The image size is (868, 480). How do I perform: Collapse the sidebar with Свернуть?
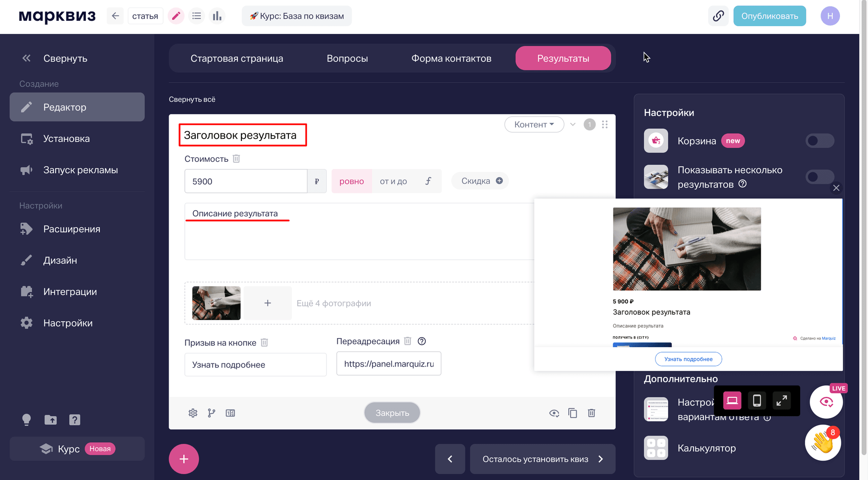pos(54,58)
